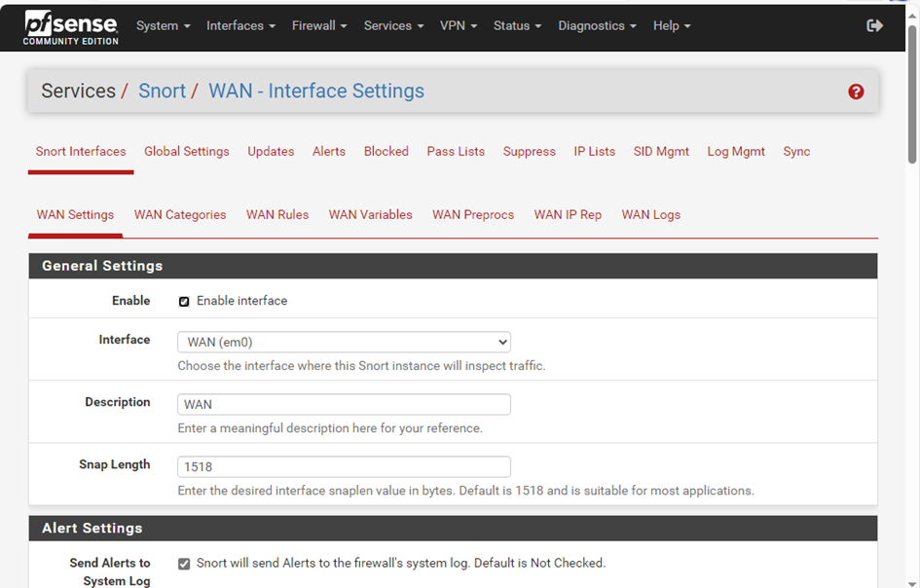Click the vertical scrollbar down arrow
The height and width of the screenshot is (588, 920).
(911, 580)
